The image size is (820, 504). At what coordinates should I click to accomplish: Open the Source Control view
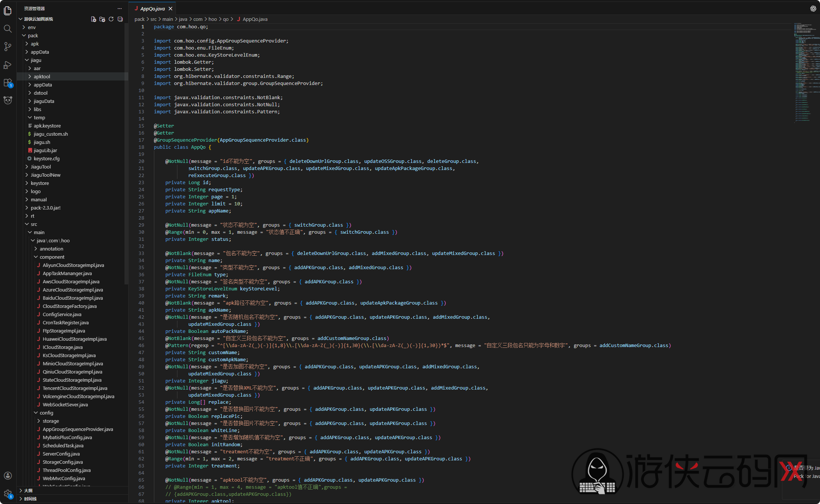point(7,47)
